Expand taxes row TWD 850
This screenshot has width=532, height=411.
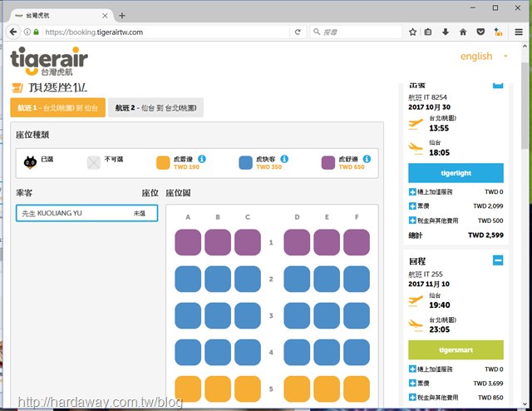(412, 398)
